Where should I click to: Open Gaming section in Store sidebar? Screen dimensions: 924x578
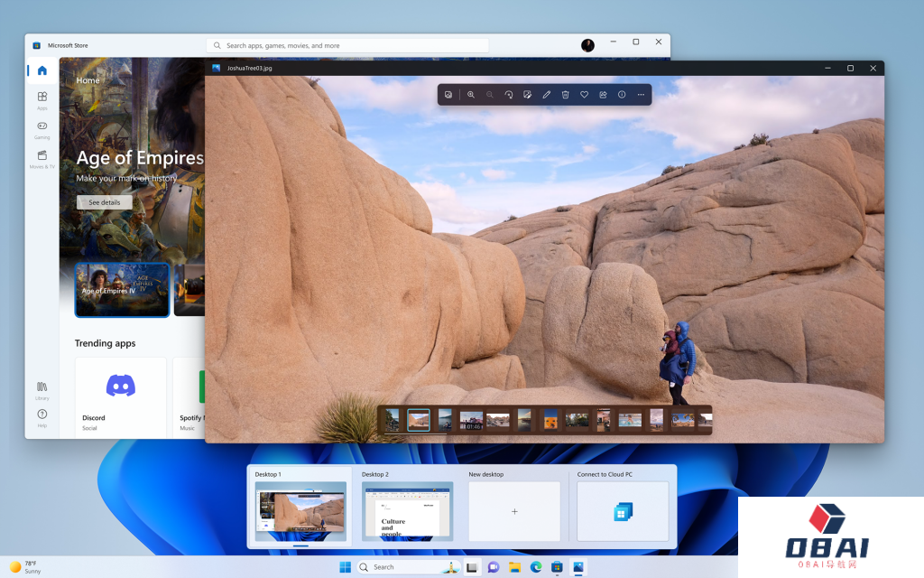42,129
